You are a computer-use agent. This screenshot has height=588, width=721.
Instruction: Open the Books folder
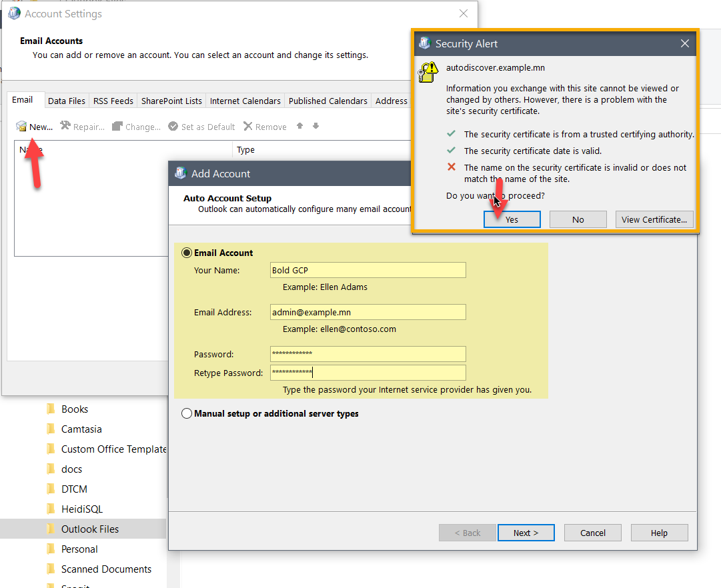pyautogui.click(x=75, y=409)
